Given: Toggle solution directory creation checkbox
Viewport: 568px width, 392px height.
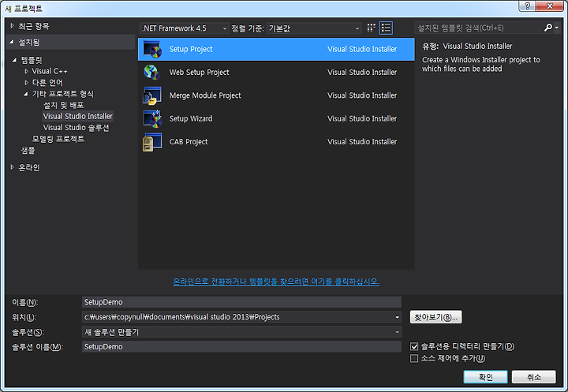Looking at the screenshot, I should pyautogui.click(x=414, y=347).
